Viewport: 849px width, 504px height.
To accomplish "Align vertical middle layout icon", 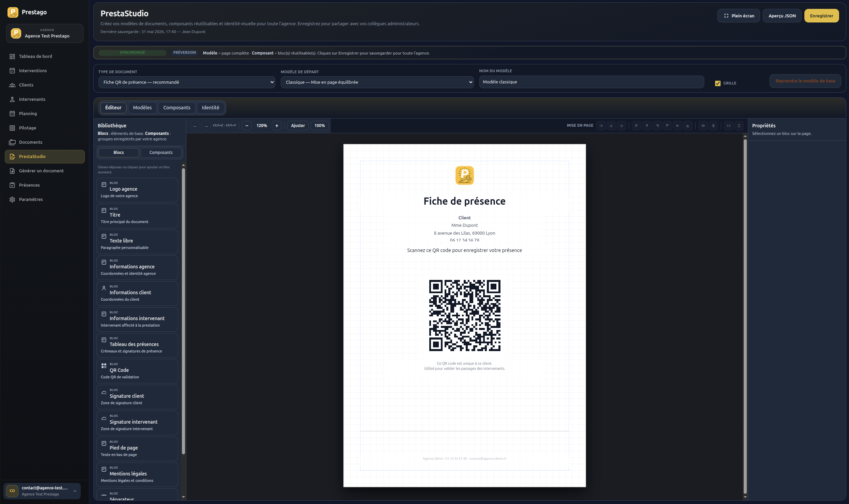I will [677, 126].
